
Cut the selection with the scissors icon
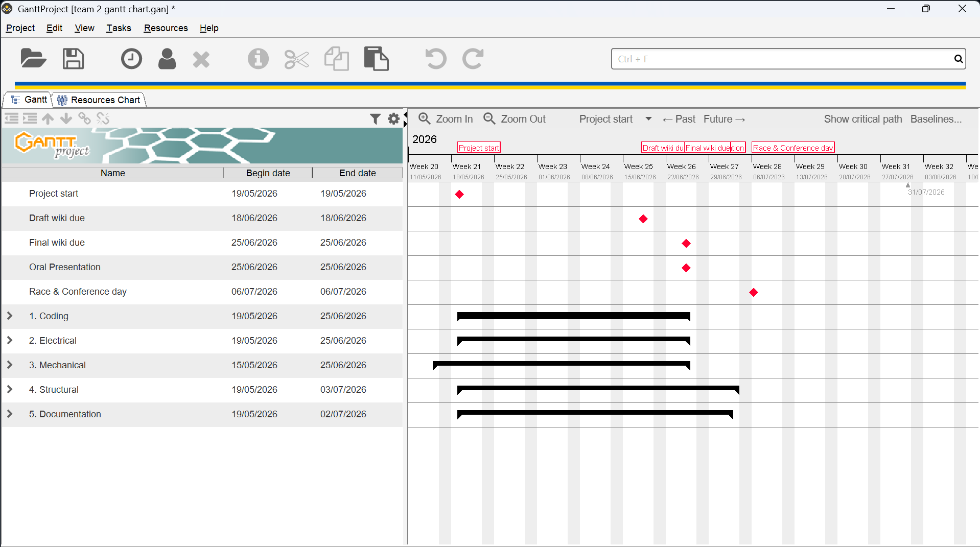(x=297, y=59)
